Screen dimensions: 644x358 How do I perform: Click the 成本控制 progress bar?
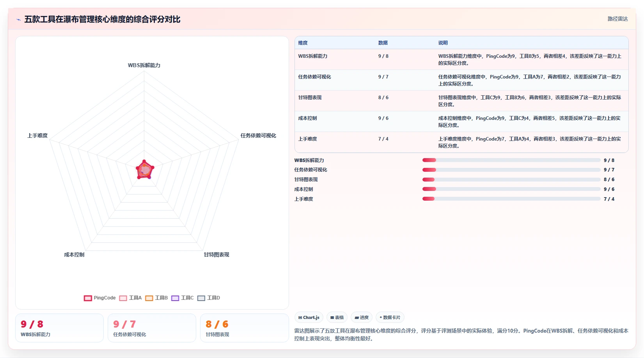pyautogui.click(x=511, y=189)
